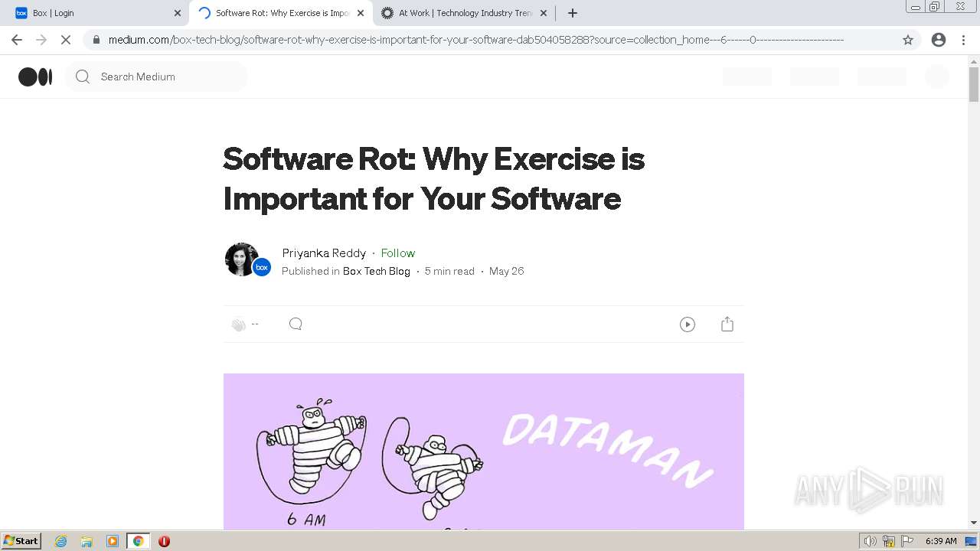The width and height of the screenshot is (980, 551).
Task: Close the At Work tab
Action: point(544,13)
